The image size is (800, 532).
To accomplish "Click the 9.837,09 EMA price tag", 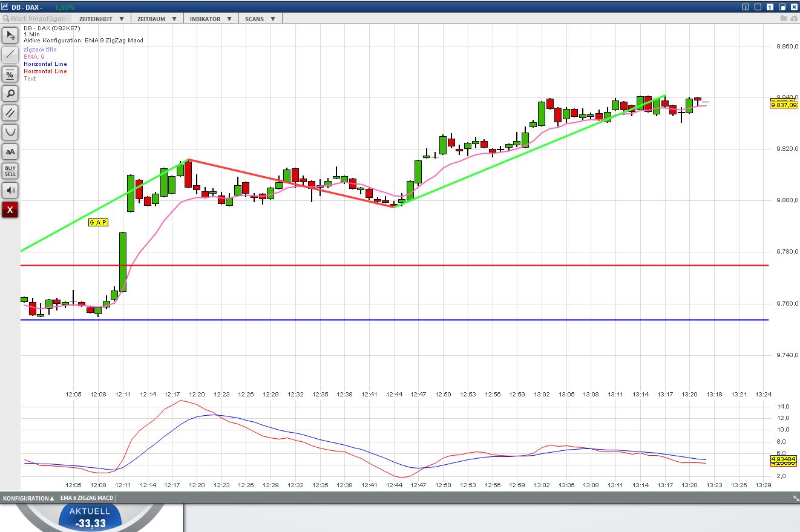I will pyautogui.click(x=784, y=105).
